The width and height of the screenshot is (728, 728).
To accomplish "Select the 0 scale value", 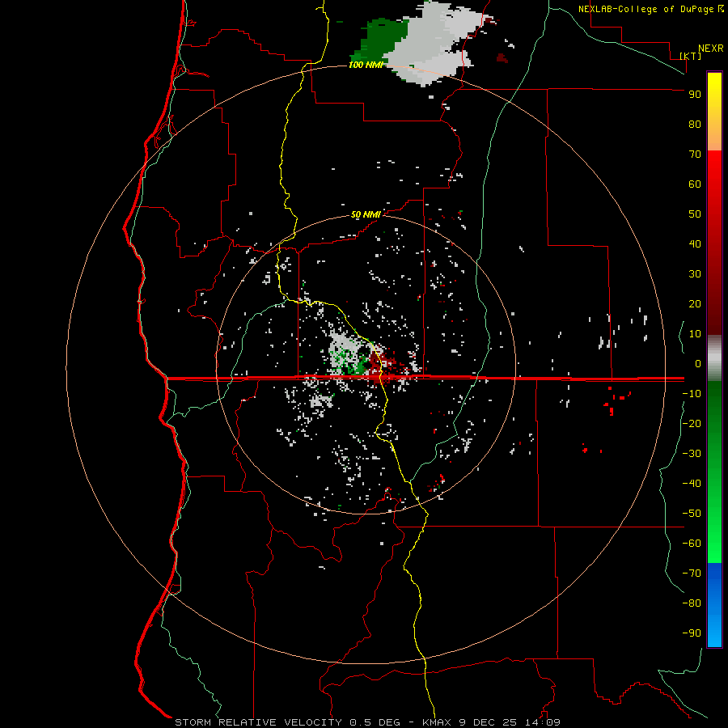I will tap(698, 364).
